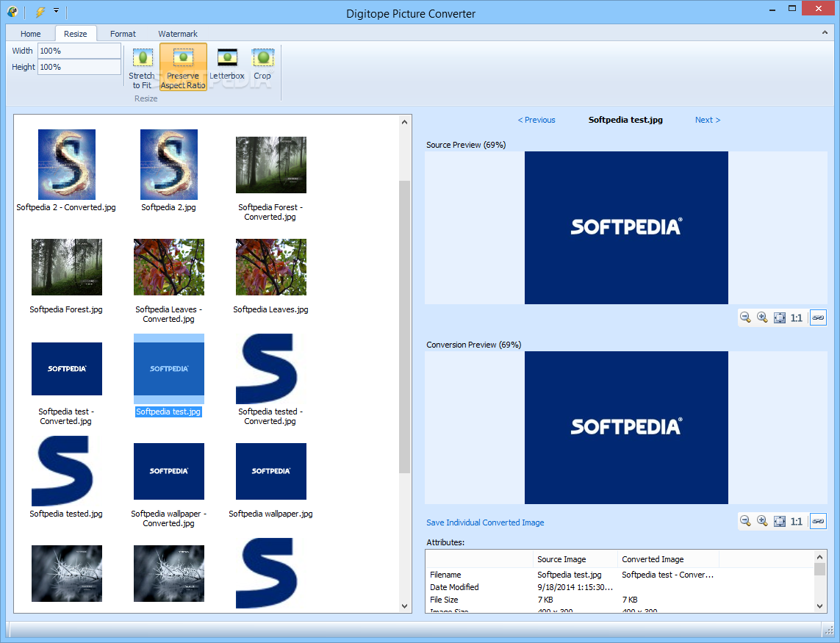Click the application logo icon in title bar
Viewport: 840px width, 643px height.
12,11
